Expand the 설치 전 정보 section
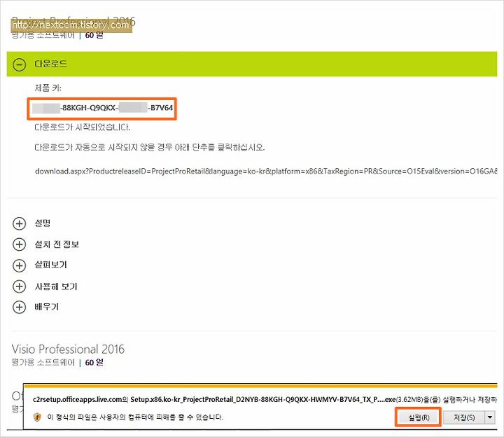Viewport: 504px width, 437px height. (20, 244)
